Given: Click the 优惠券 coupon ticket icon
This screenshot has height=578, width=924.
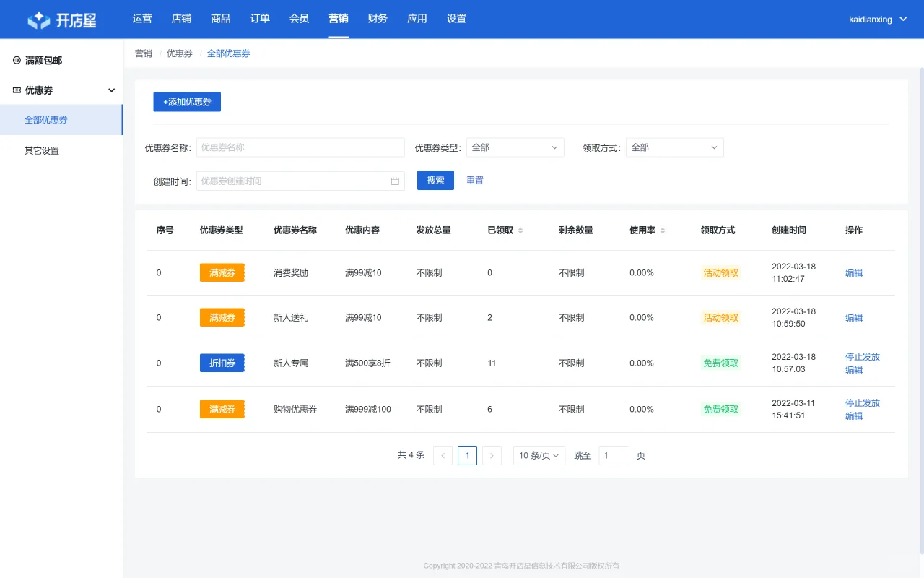Looking at the screenshot, I should 16,90.
